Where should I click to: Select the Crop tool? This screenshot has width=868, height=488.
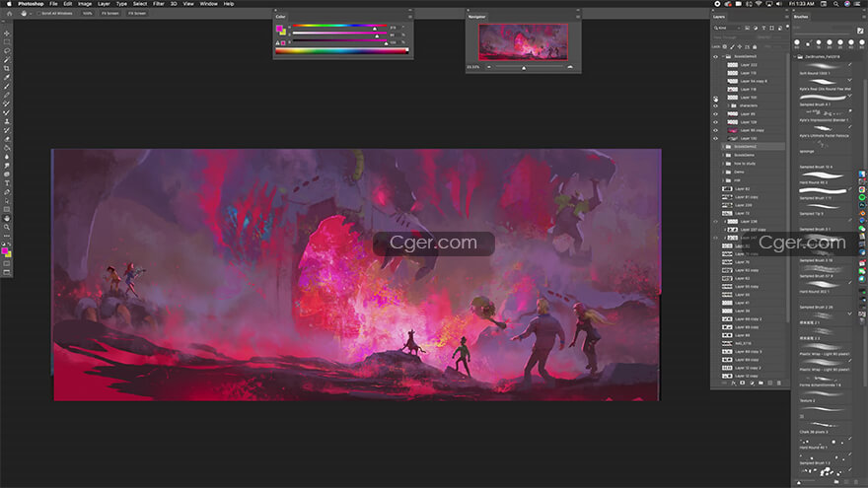click(x=7, y=69)
